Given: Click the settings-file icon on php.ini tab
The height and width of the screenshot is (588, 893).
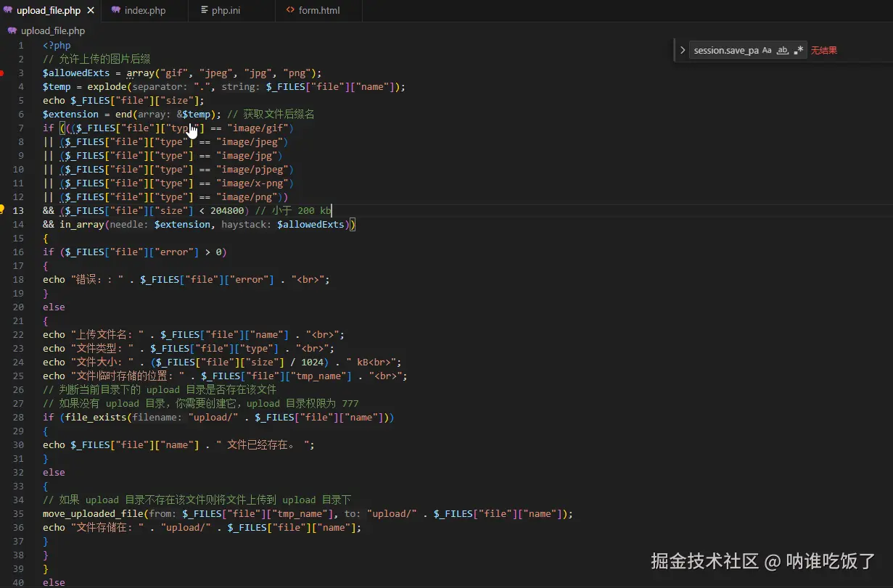Looking at the screenshot, I should [x=203, y=10].
